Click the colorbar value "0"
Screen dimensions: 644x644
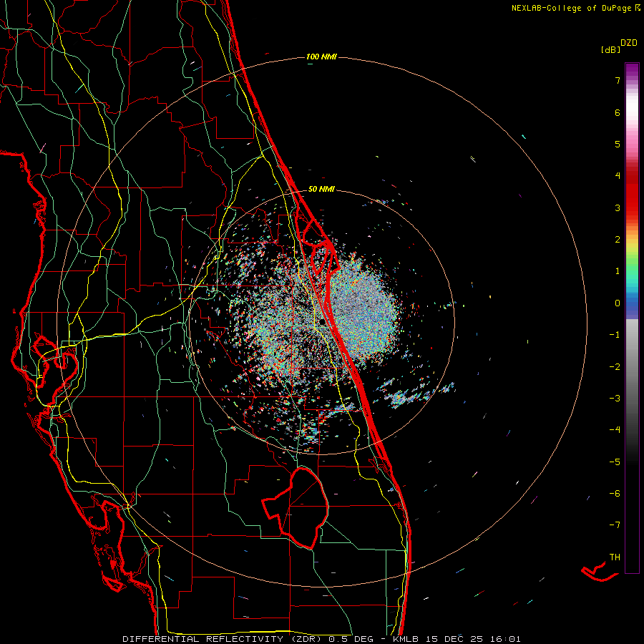pyautogui.click(x=618, y=303)
